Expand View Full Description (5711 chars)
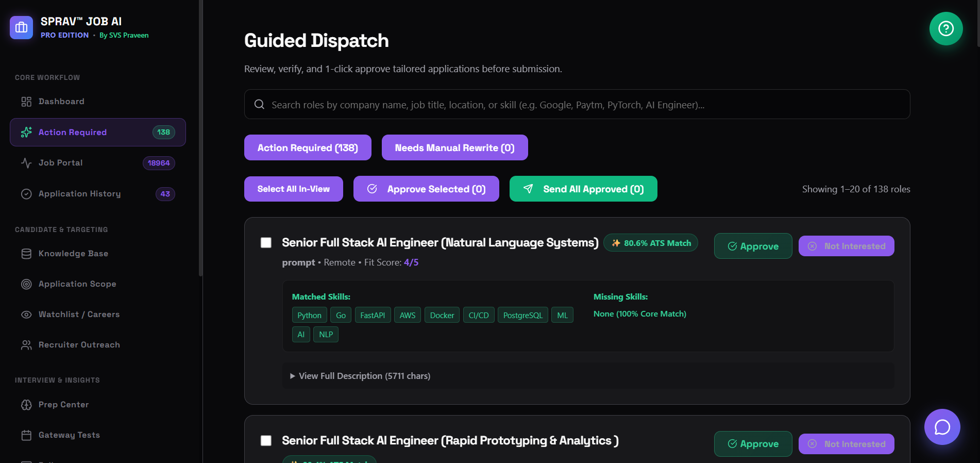 point(588,376)
